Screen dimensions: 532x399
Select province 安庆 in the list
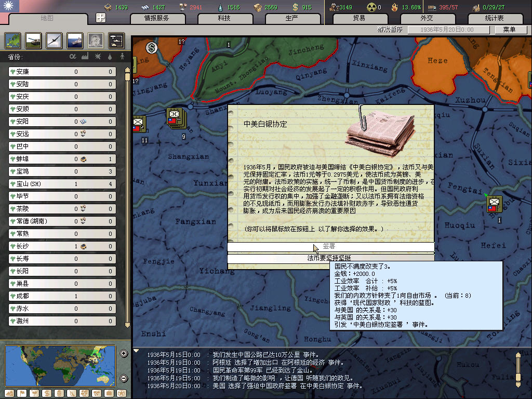(62, 97)
